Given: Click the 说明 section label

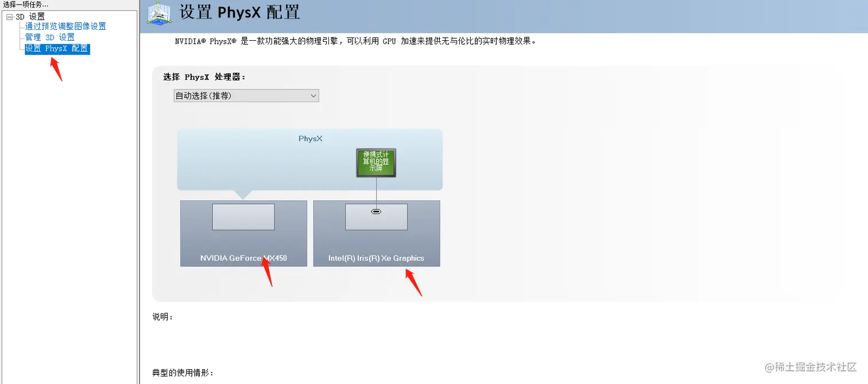Looking at the screenshot, I should tap(162, 317).
